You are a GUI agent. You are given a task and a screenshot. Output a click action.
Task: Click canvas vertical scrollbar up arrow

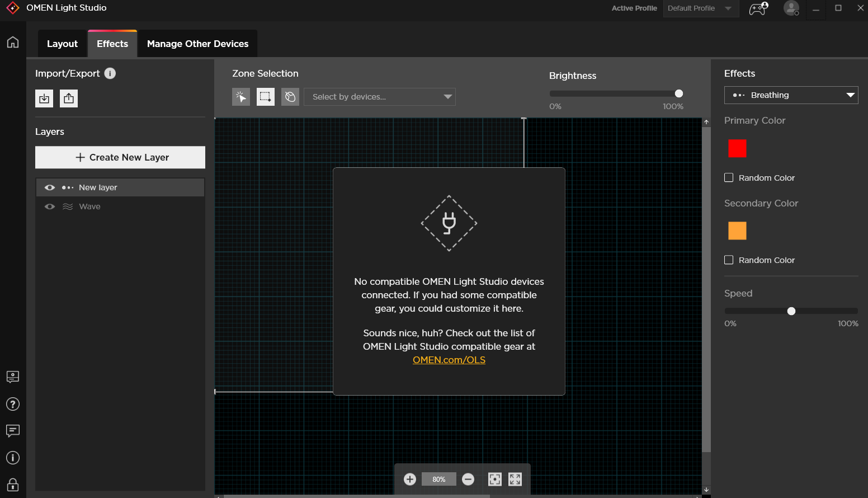point(706,122)
